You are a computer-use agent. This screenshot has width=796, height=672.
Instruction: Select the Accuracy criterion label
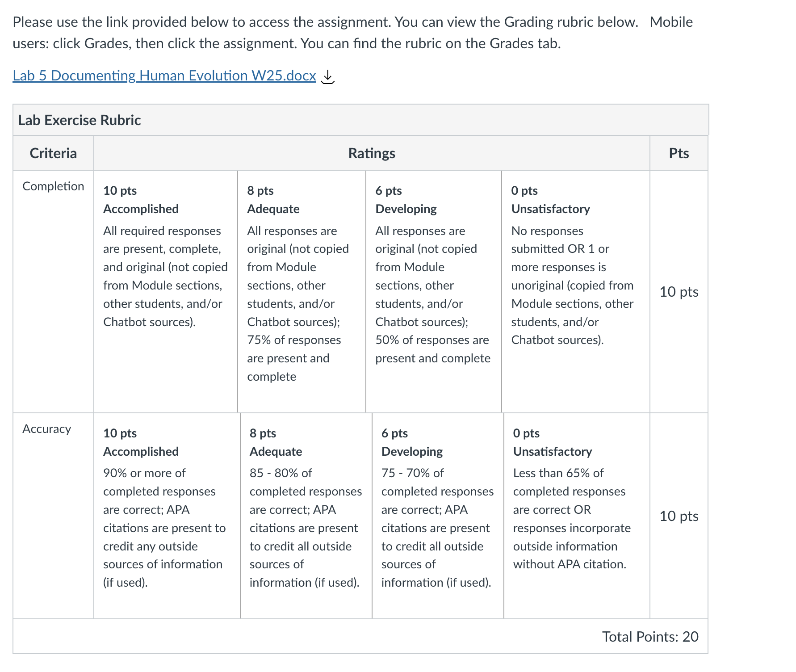tap(47, 429)
